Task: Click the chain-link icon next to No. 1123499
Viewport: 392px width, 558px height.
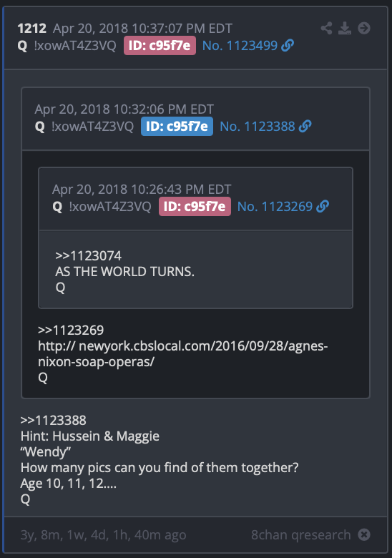Action: [x=288, y=46]
